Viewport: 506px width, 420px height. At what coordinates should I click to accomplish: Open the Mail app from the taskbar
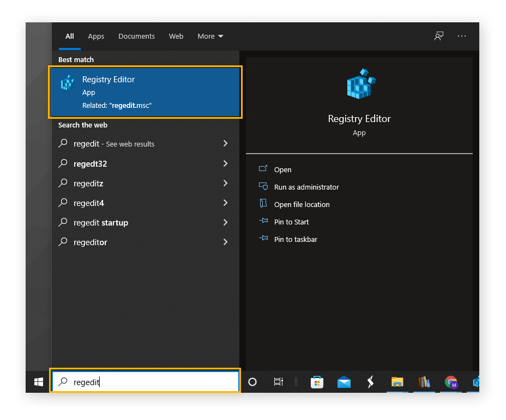tap(344, 382)
